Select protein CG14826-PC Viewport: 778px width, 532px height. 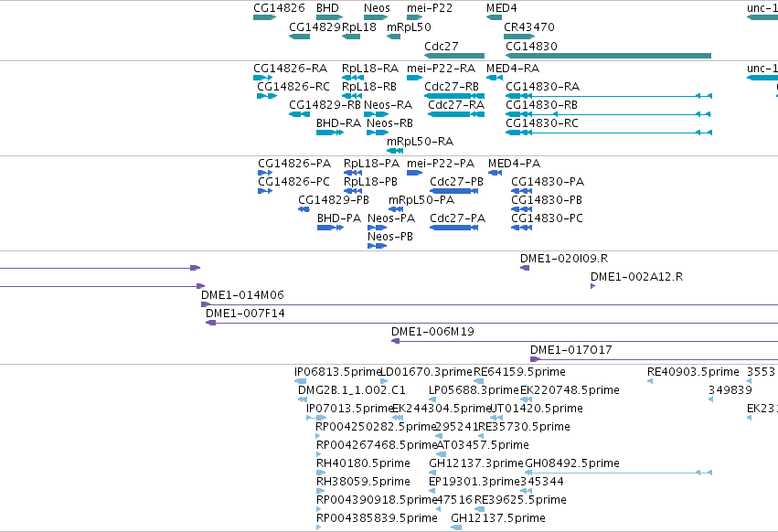[x=293, y=182]
